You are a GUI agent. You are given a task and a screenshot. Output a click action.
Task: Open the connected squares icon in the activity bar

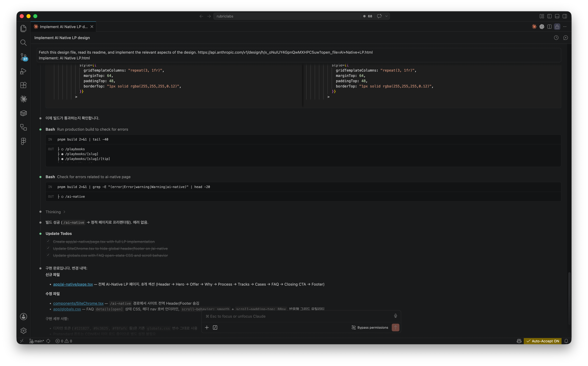pos(24,127)
